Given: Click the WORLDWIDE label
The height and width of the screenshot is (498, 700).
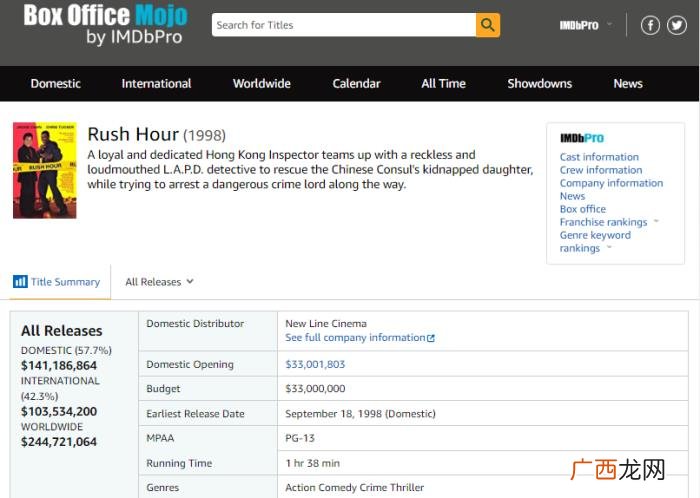Looking at the screenshot, I should tap(52, 427).
